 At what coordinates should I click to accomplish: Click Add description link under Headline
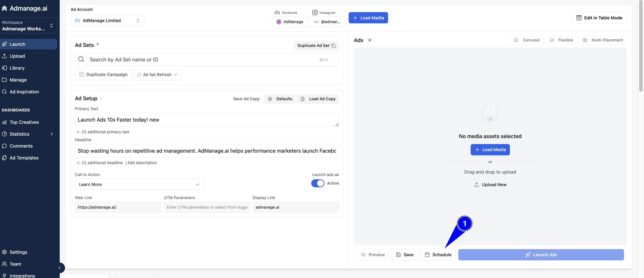click(142, 163)
